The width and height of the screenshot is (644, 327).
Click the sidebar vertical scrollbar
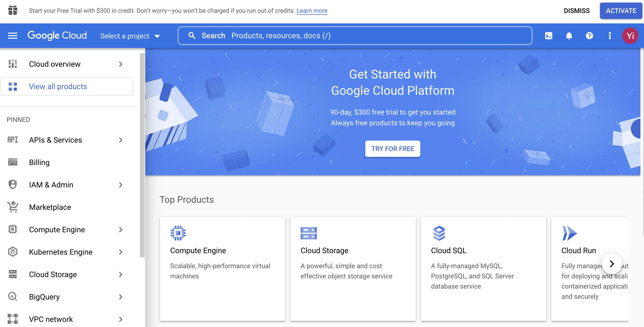(x=142, y=155)
